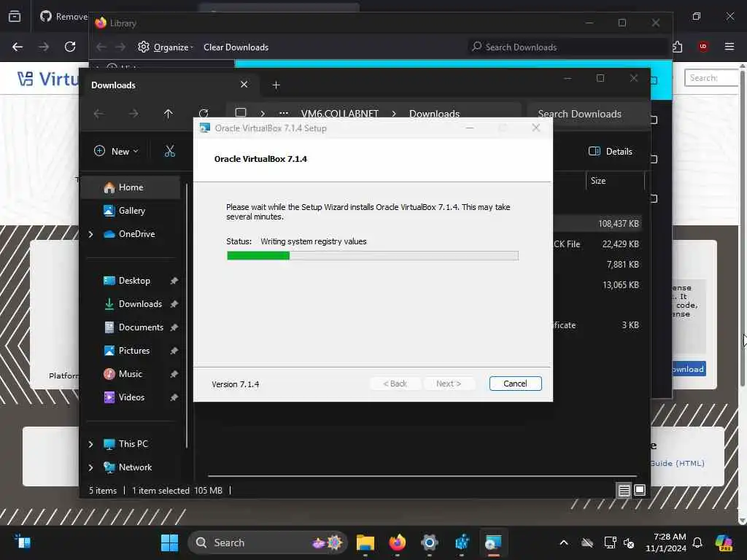Open Organize menu in Firefox Library
Screen dimensions: 747x560
coord(165,47)
